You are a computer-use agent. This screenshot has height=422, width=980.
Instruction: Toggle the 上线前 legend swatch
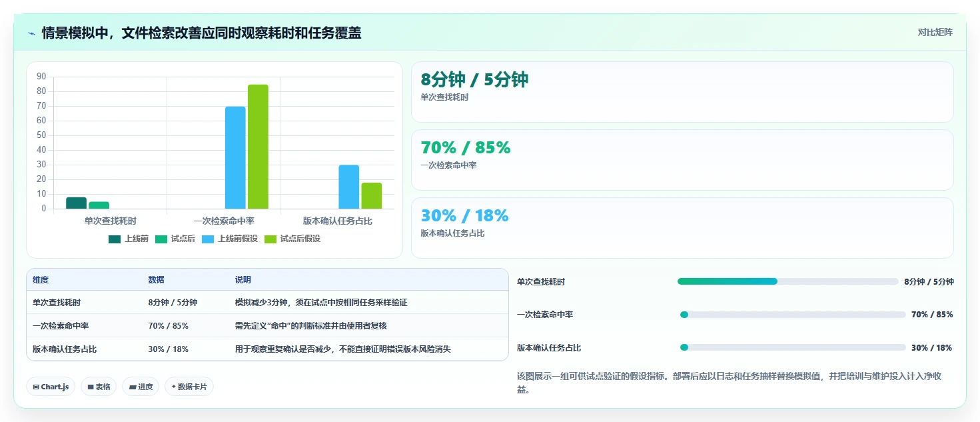[x=115, y=239]
